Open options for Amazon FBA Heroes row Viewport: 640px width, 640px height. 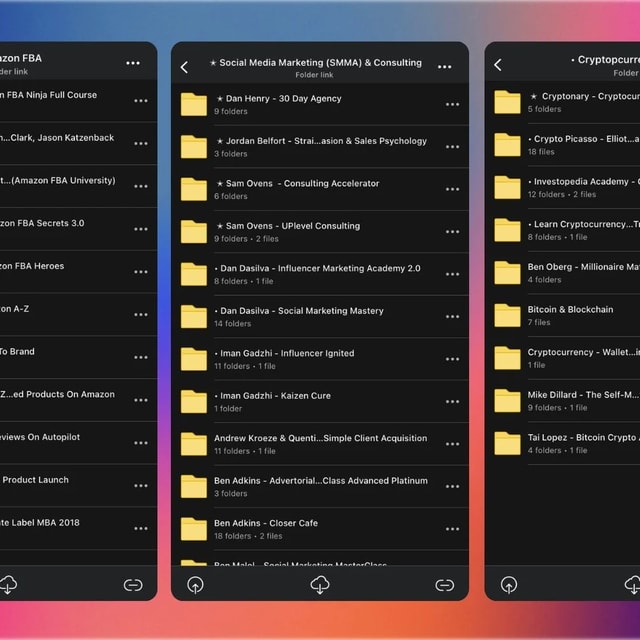141,272
